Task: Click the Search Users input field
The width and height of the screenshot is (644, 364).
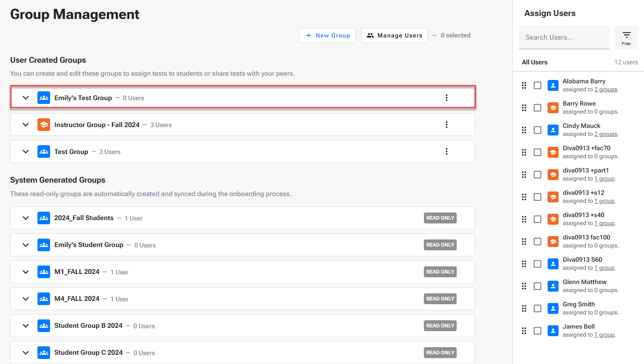Action: (564, 37)
